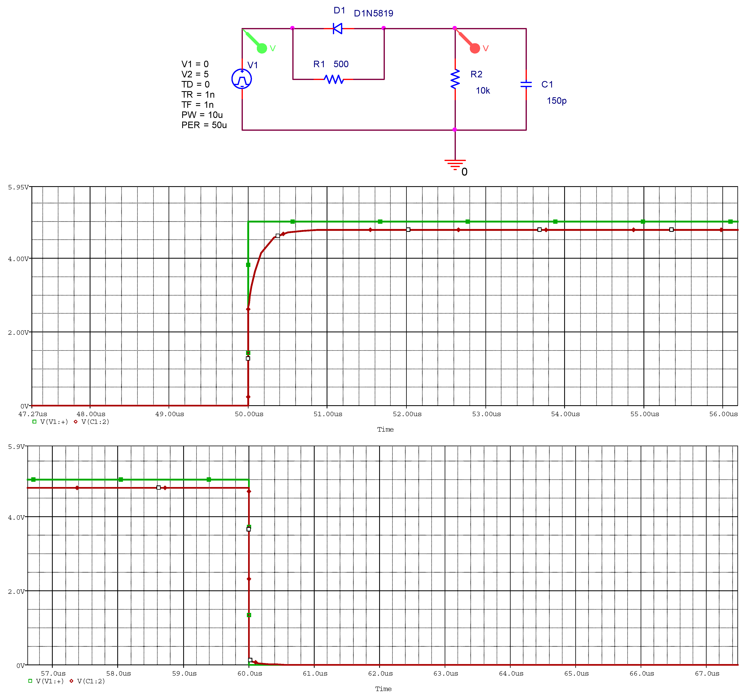Viewport: 751px width, 700px height.
Task: Click the 50.00us tick label on upper plot
Action: 249,414
